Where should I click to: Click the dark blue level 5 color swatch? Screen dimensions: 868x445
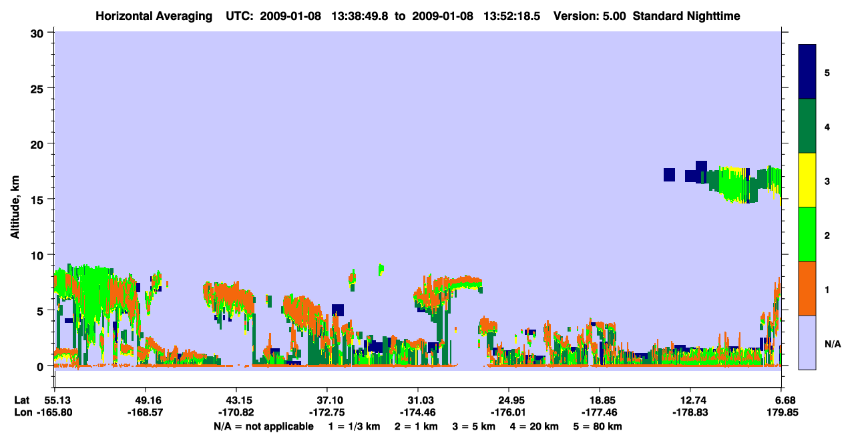coord(807,72)
